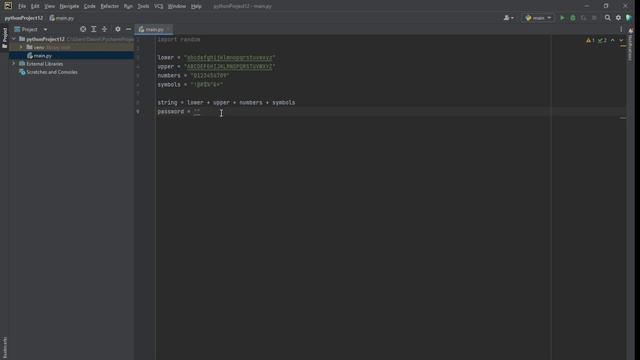The width and height of the screenshot is (640, 360).
Task: Open the Run menu
Action: click(x=128, y=6)
